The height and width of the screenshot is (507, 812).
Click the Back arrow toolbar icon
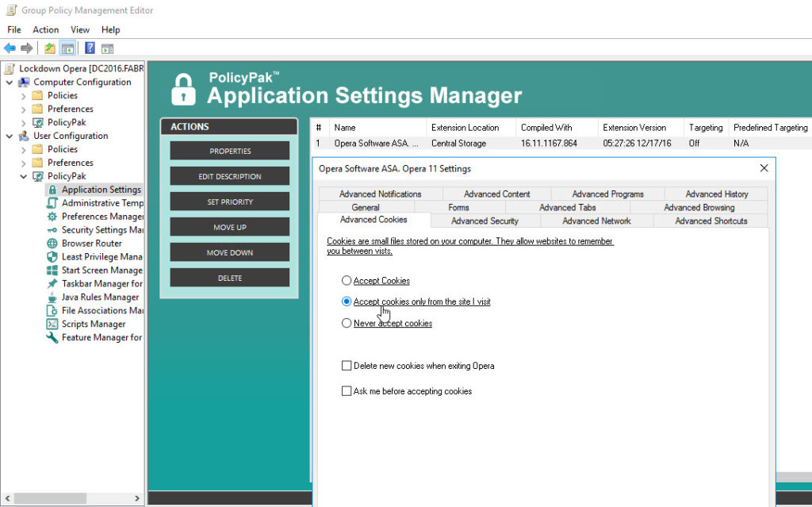click(x=10, y=48)
